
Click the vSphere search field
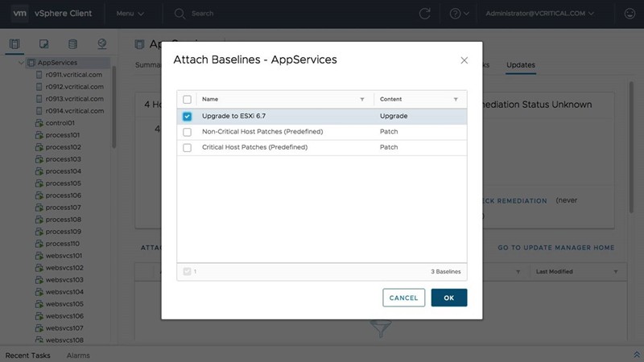pos(242,14)
